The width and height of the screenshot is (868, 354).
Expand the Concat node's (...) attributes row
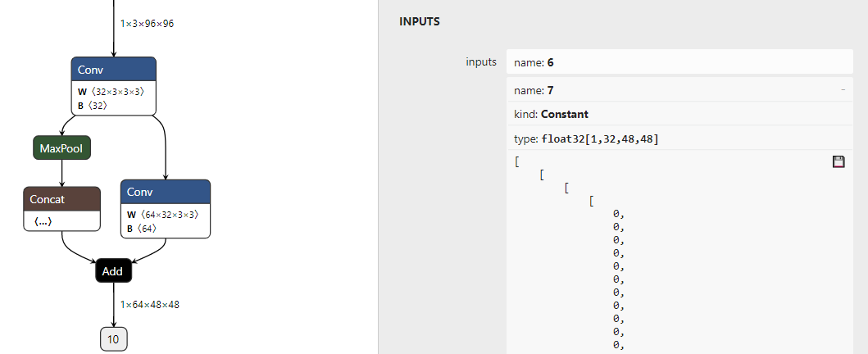click(x=45, y=221)
